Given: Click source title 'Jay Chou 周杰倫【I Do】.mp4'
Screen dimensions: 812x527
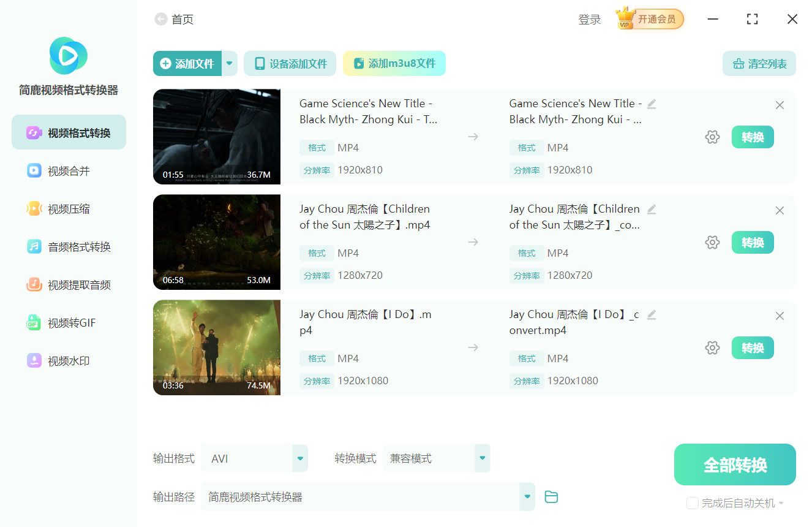Looking at the screenshot, I should point(366,322).
